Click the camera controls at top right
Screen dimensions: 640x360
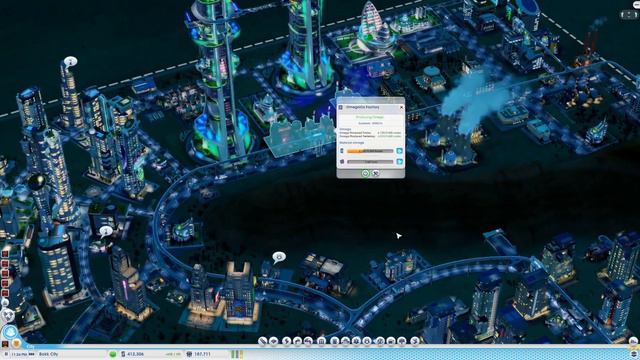[x=629, y=15]
